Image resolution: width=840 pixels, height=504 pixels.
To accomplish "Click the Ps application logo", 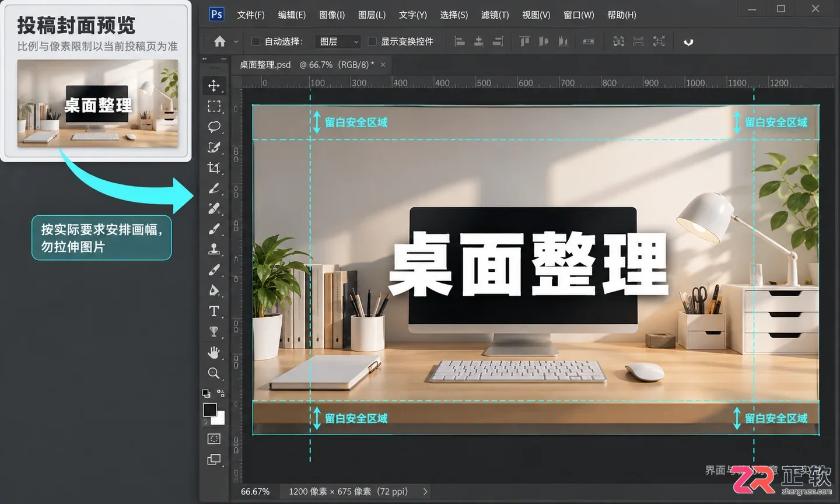I will coord(216,14).
